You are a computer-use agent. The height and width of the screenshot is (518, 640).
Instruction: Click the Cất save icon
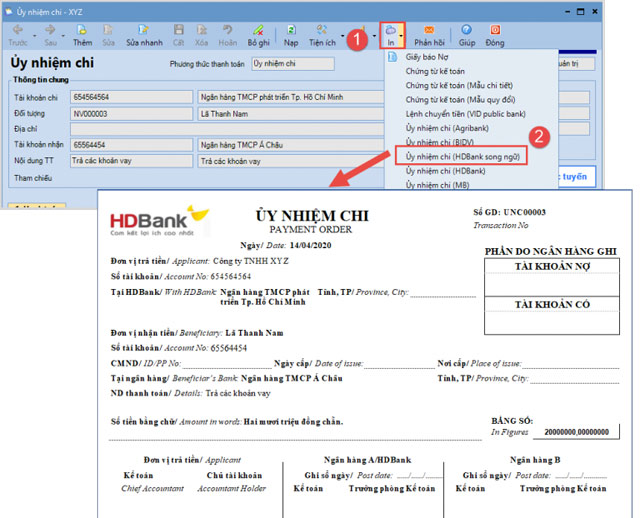click(178, 36)
